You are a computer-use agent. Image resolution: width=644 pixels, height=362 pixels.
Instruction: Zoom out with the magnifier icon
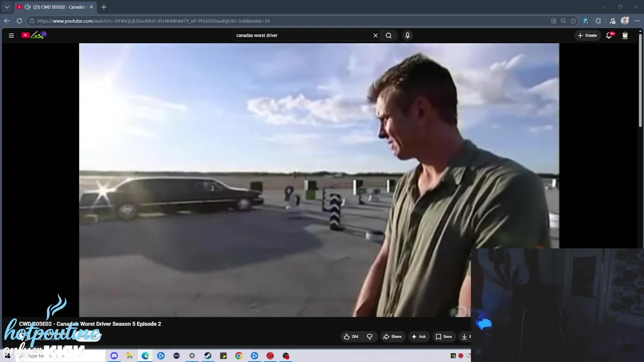563,21
